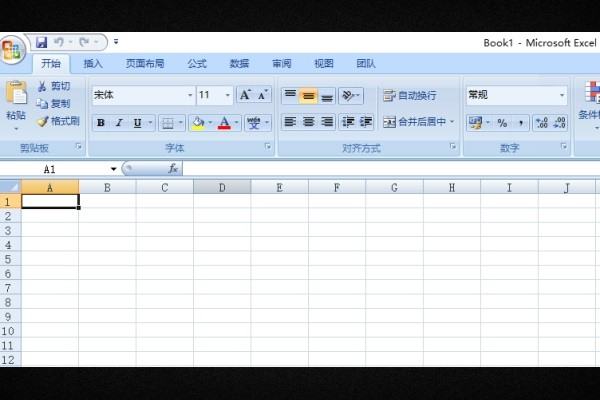Click the fill color paint bucket icon
This screenshot has height=400, width=600.
coord(197,123)
